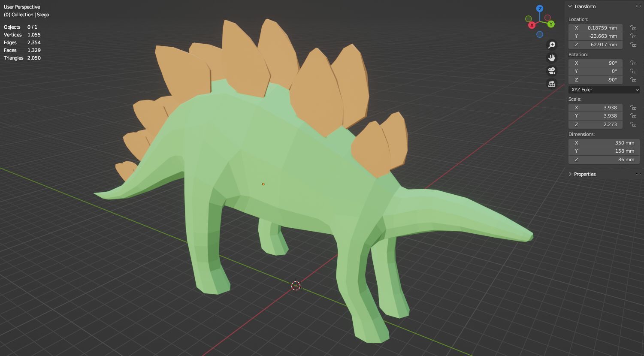The width and height of the screenshot is (644, 356).
Task: Click the Transform panel drag grip dots
Action: [x=638, y=6]
